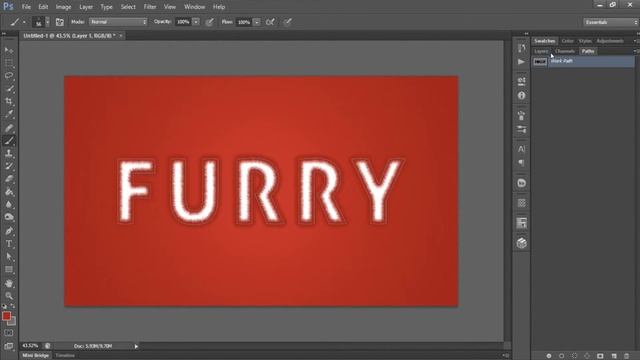Select the Brush tool in toolbox
The image size is (640, 360).
coord(9,141)
